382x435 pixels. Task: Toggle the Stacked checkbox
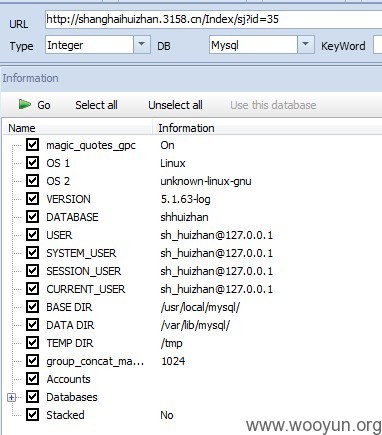tap(32, 415)
